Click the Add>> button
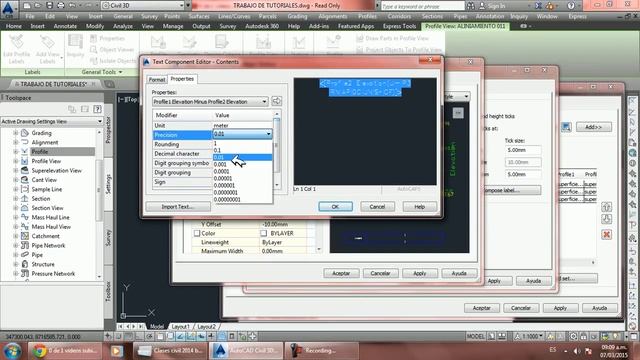 click(593, 127)
